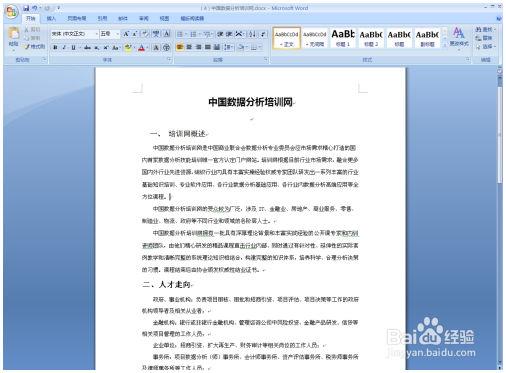
Task: Switch to the 插入 (Insert) tab
Action: pyautogui.click(x=51, y=19)
